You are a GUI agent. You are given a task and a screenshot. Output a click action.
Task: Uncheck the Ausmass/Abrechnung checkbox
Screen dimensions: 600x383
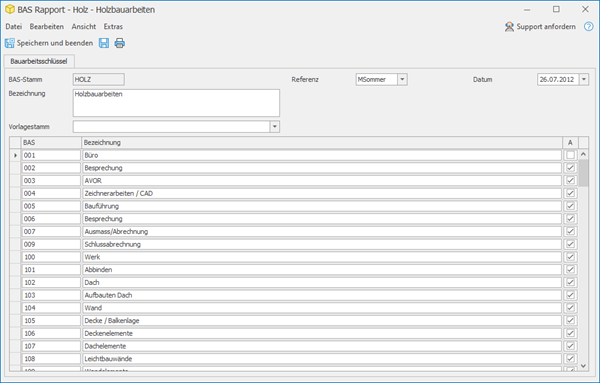[x=571, y=231]
